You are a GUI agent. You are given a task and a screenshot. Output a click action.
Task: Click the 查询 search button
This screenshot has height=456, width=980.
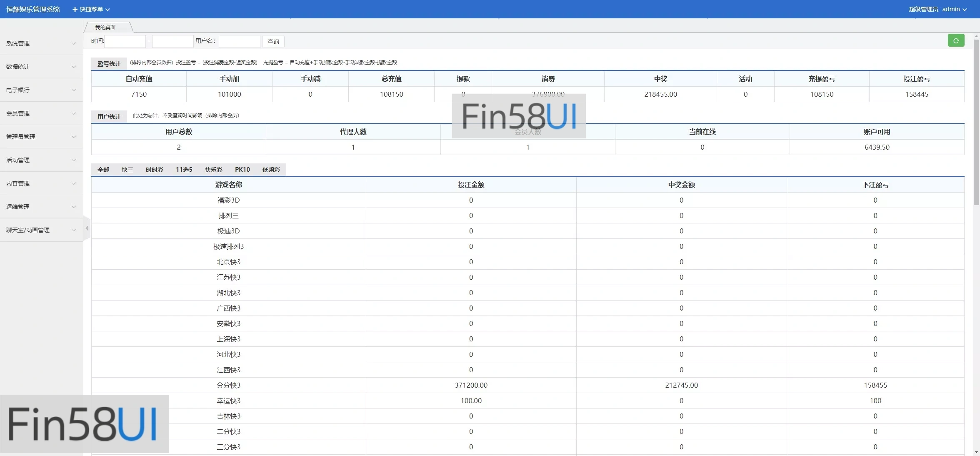(273, 41)
